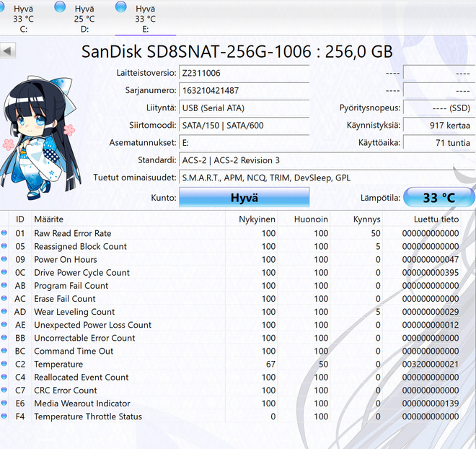Click the Käyttöaika value 71 tuntia

tap(439, 142)
